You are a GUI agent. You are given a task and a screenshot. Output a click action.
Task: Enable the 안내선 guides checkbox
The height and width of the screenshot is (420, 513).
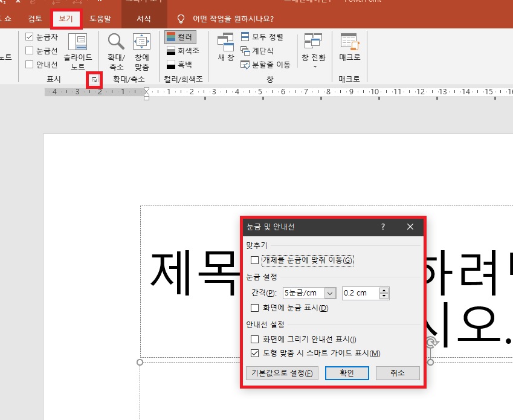(x=29, y=64)
